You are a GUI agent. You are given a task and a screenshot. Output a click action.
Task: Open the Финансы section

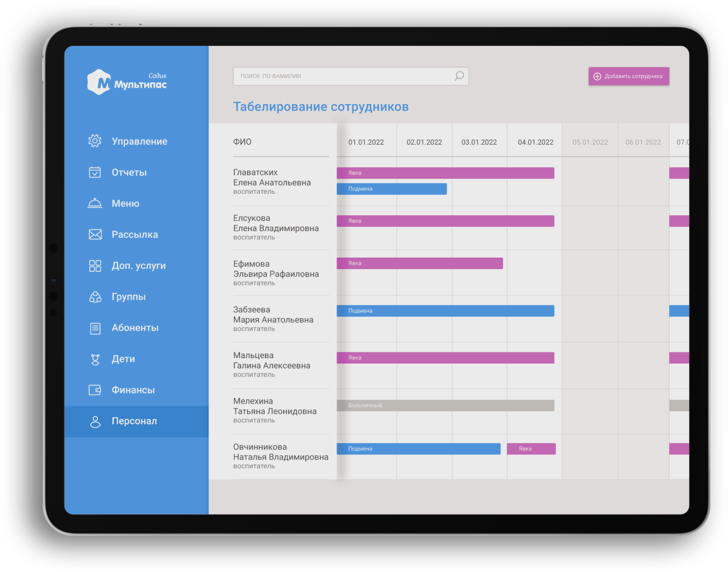(x=137, y=390)
